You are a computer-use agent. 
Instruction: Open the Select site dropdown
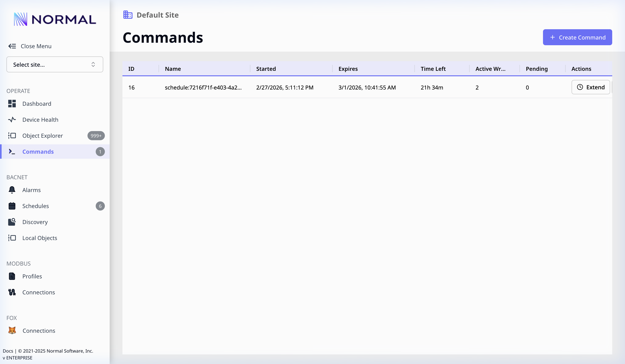coord(55,64)
